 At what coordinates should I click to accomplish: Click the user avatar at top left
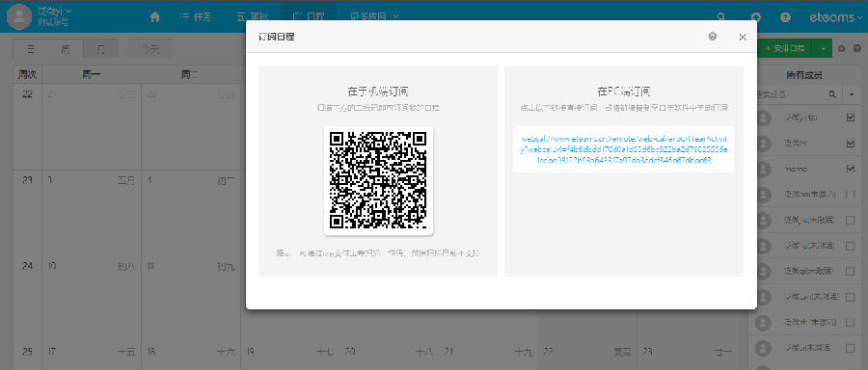point(19,16)
